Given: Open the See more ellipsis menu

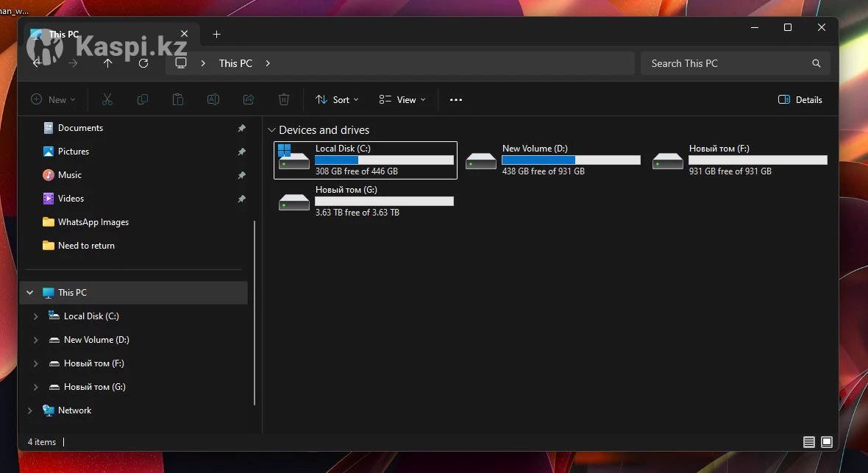Looking at the screenshot, I should click(456, 100).
